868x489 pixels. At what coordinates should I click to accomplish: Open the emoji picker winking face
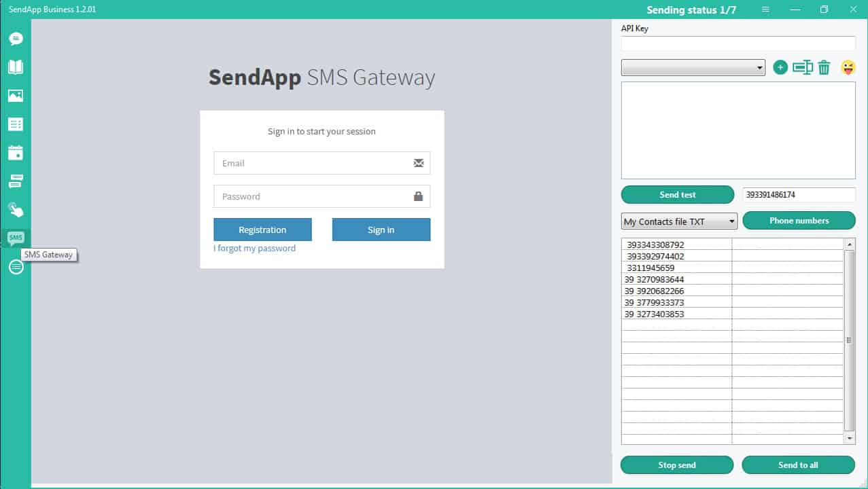point(848,67)
